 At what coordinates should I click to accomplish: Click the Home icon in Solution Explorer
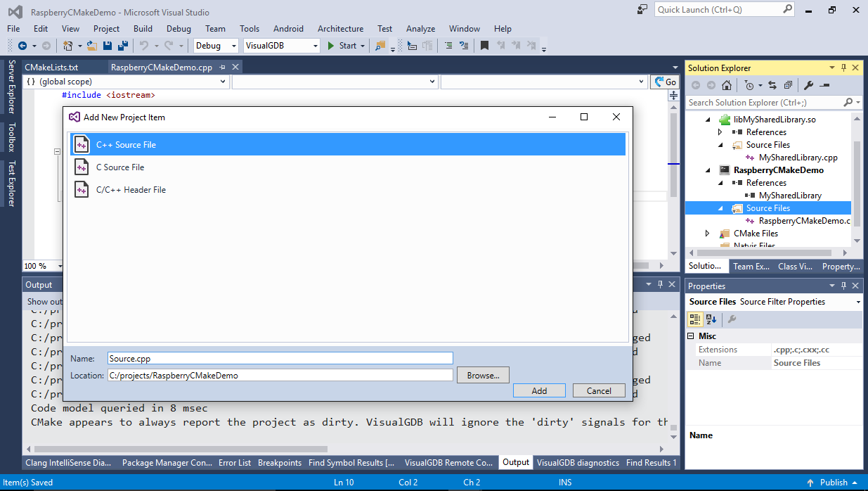(x=727, y=85)
